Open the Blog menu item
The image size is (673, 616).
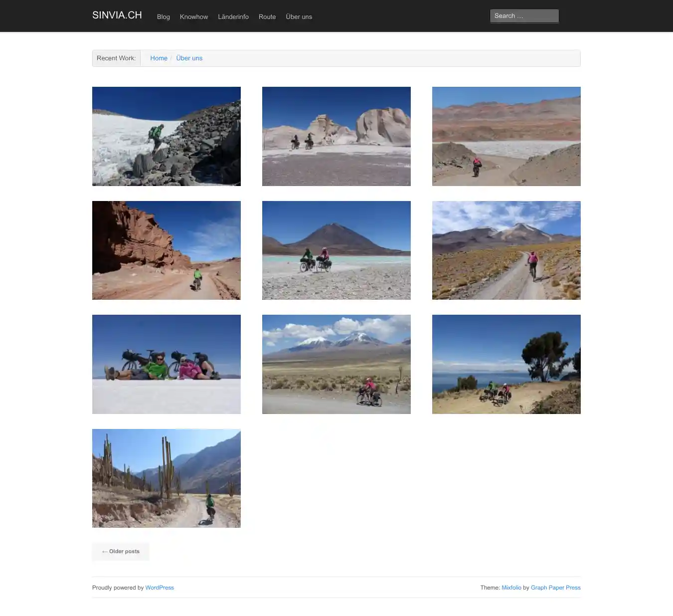coord(163,16)
